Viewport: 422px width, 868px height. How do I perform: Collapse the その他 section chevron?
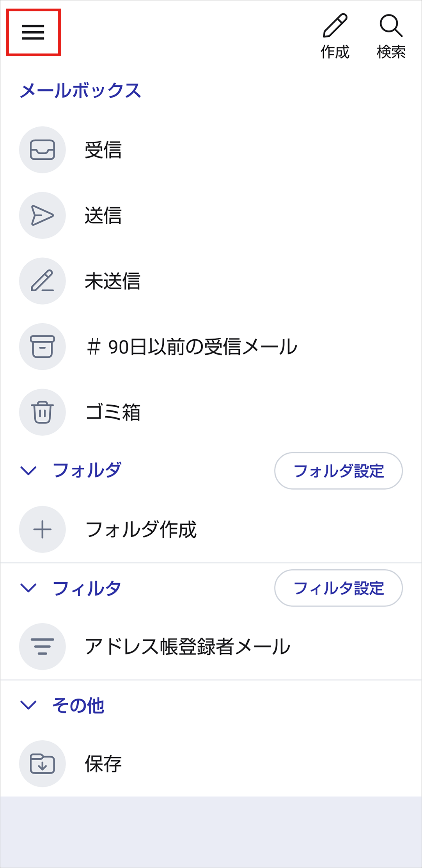click(28, 705)
